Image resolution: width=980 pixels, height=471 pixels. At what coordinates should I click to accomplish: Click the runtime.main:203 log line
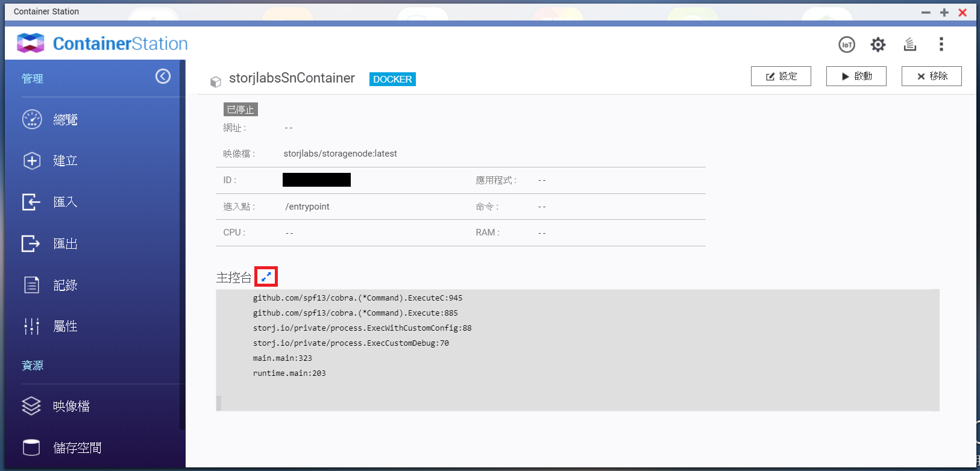point(289,373)
